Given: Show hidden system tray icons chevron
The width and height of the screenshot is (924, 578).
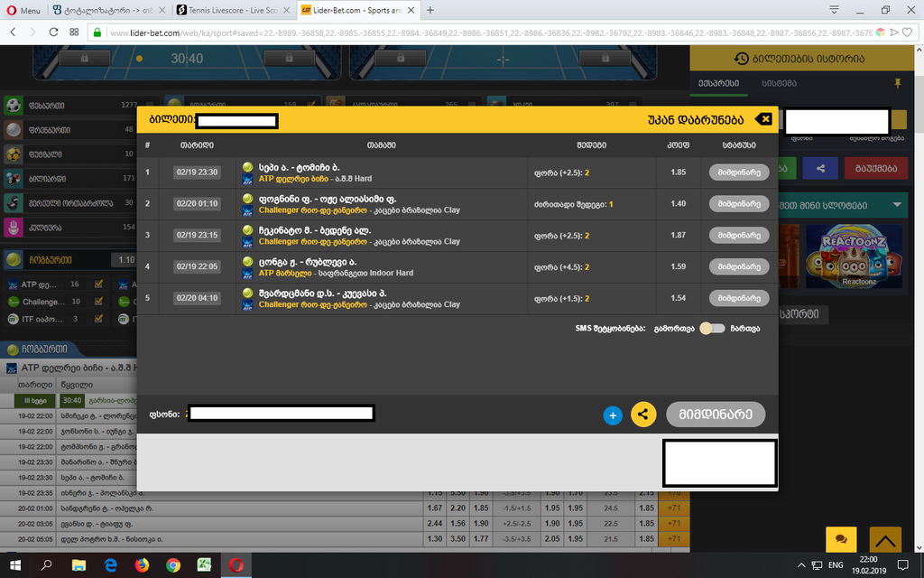Looking at the screenshot, I should [801, 565].
